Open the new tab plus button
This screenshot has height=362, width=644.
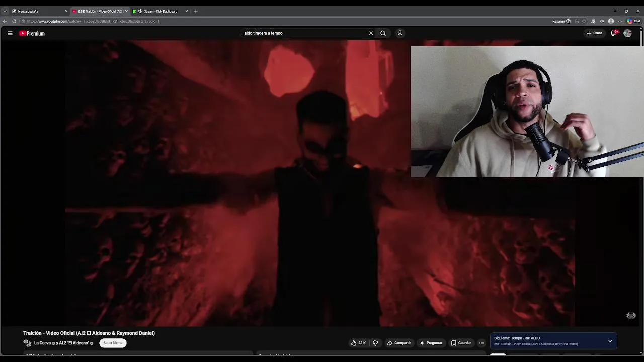(x=196, y=11)
